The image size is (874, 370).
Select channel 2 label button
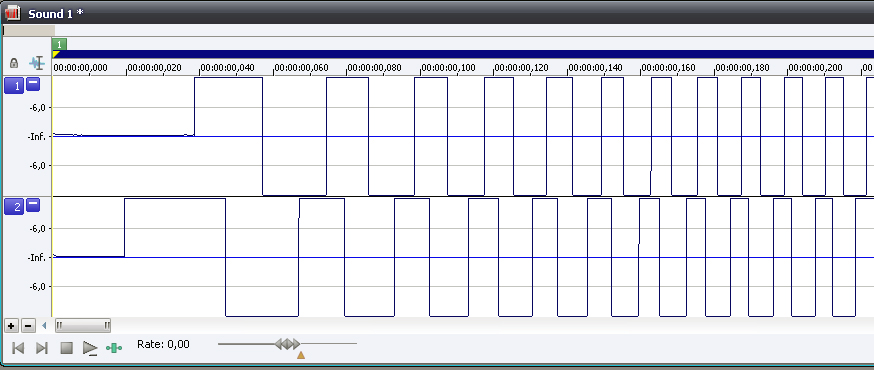click(14, 207)
